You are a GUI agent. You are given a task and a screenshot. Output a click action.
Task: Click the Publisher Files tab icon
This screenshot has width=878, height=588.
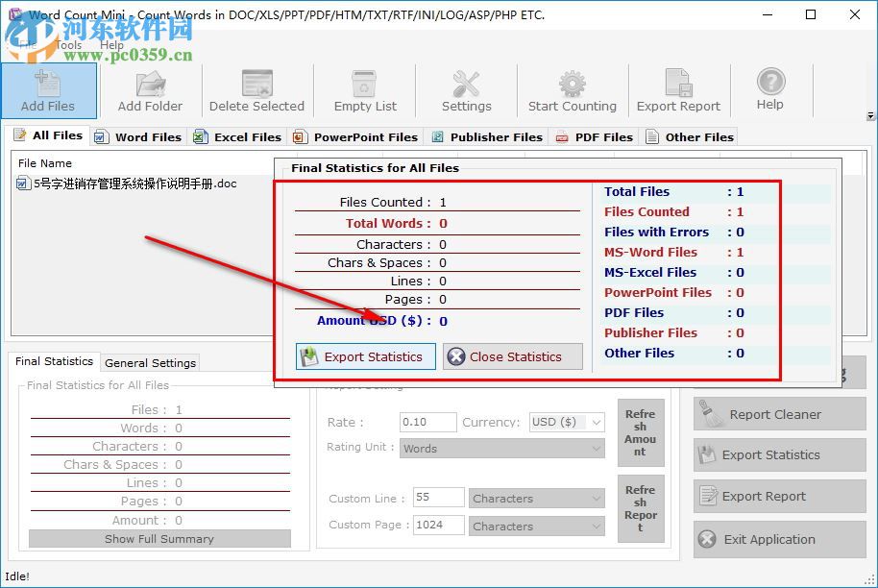click(x=437, y=136)
